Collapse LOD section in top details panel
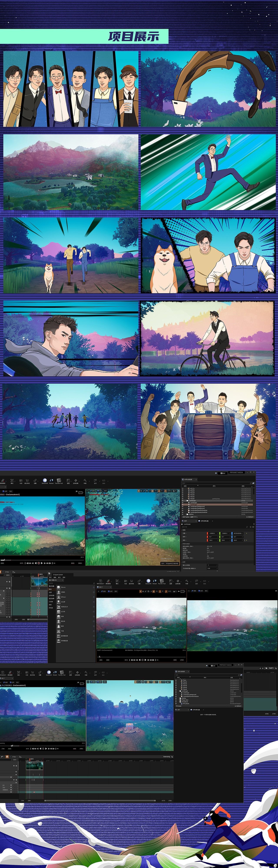Screen dimensions: 278x868 point(182,562)
